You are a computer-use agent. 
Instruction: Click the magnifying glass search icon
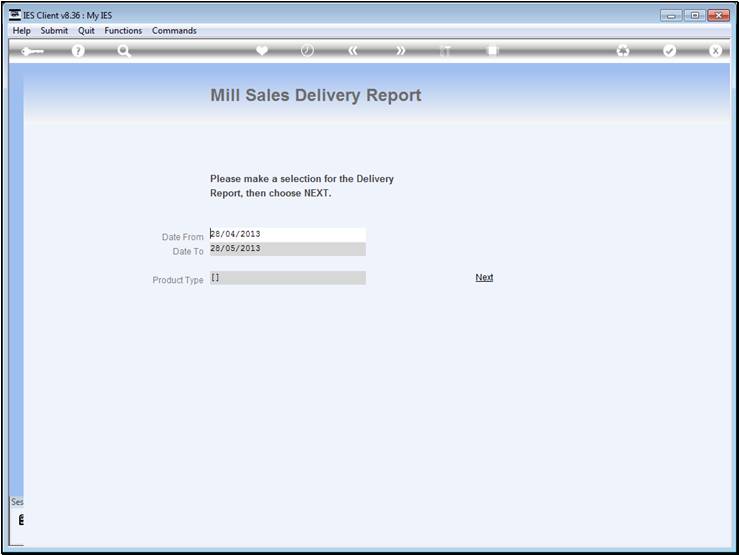click(124, 50)
